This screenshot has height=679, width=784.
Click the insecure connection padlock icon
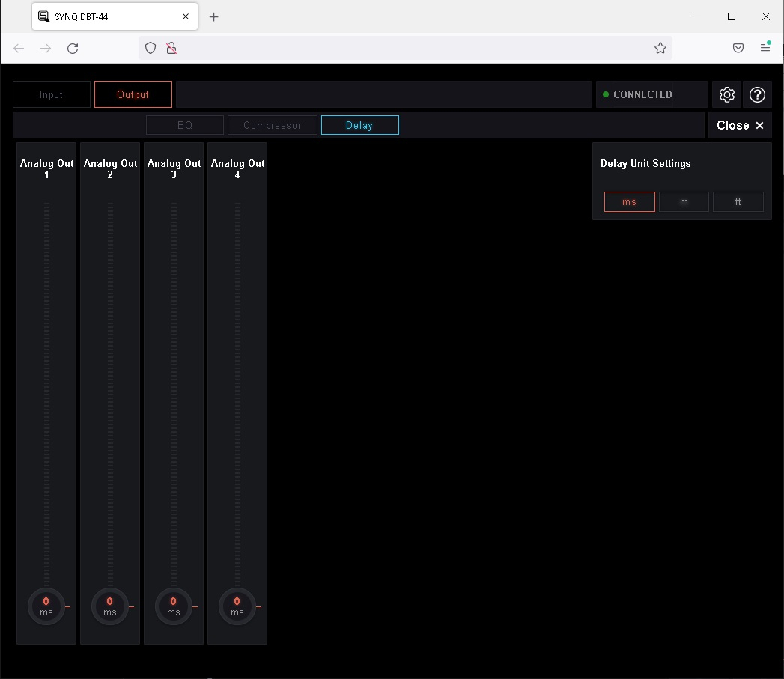[171, 48]
